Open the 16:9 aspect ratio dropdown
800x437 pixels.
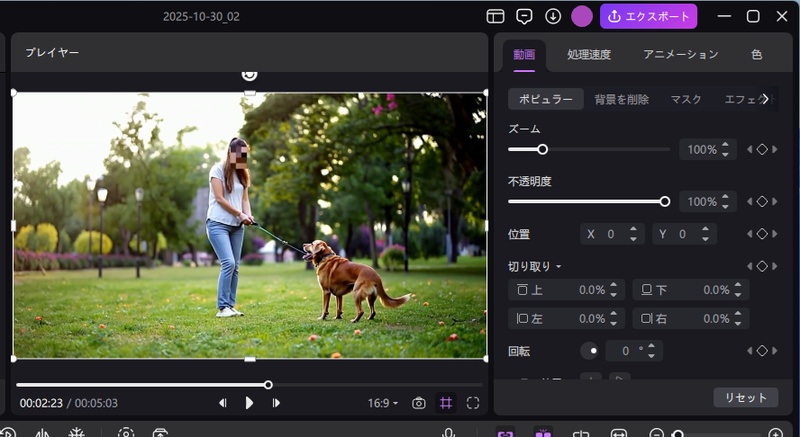point(383,403)
